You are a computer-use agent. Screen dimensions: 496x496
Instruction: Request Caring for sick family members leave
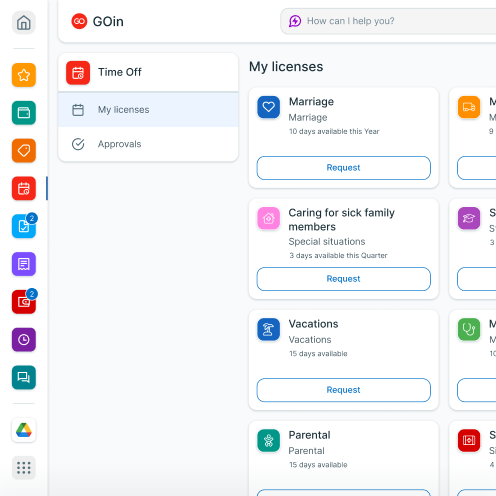pyautogui.click(x=344, y=279)
